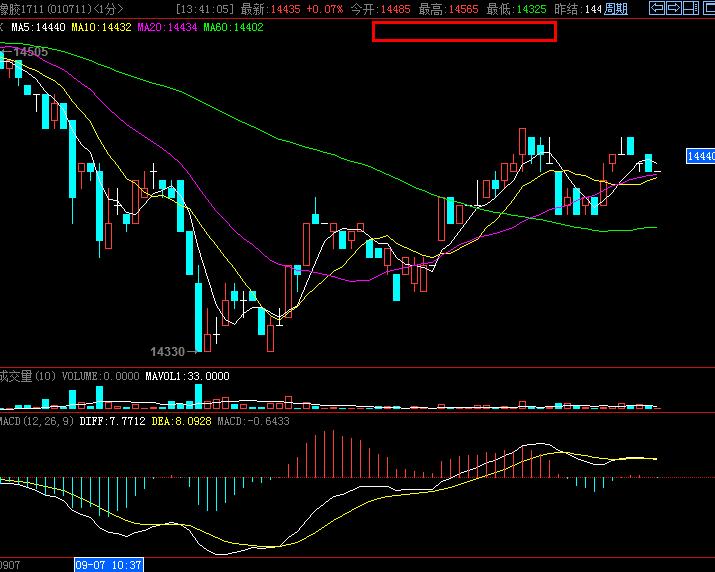Image resolution: width=715 pixels, height=572 pixels.
Task: Click the MAVOL1:33.0000 label
Action: pos(187,377)
